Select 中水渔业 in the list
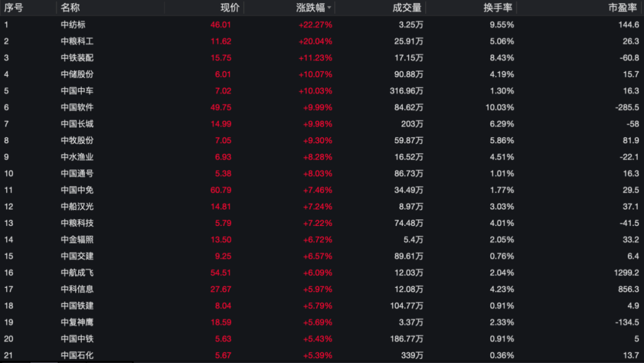This screenshot has width=644, height=363. 77,157
